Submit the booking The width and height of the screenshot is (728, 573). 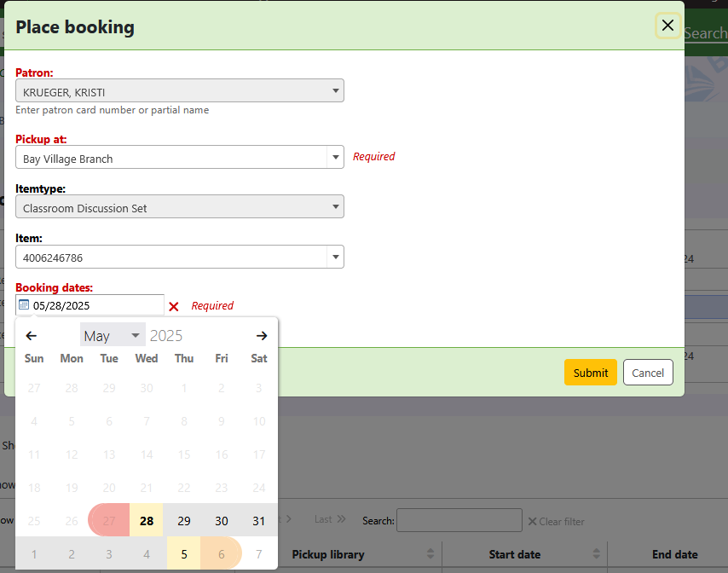[x=590, y=373]
